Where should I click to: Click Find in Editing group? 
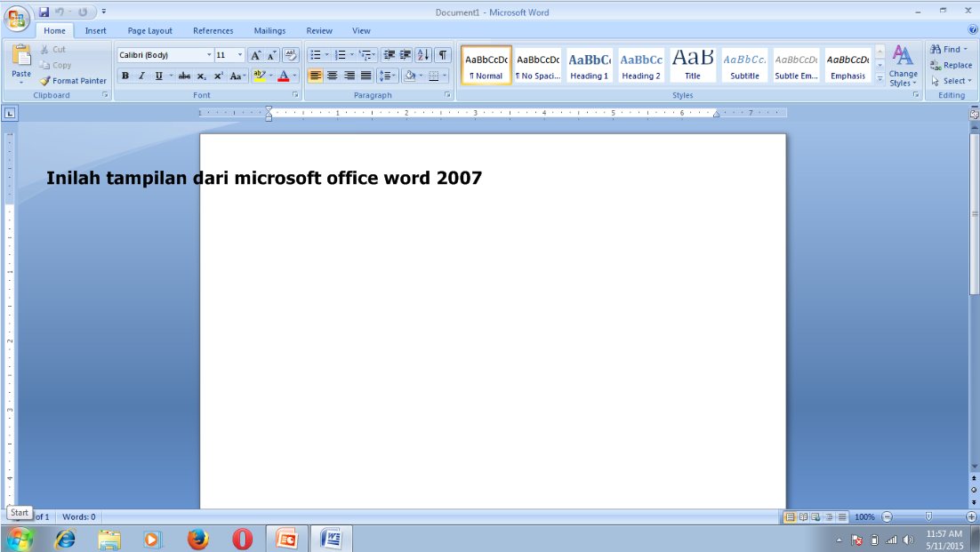coord(949,49)
